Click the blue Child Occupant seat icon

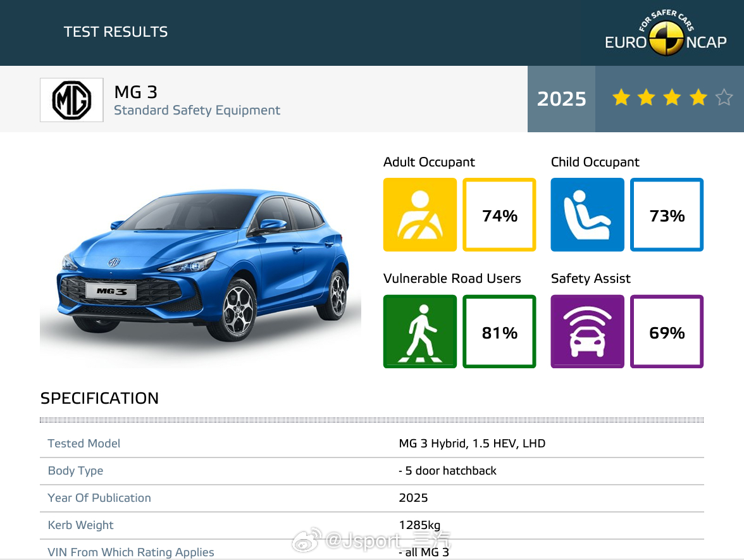587,215
